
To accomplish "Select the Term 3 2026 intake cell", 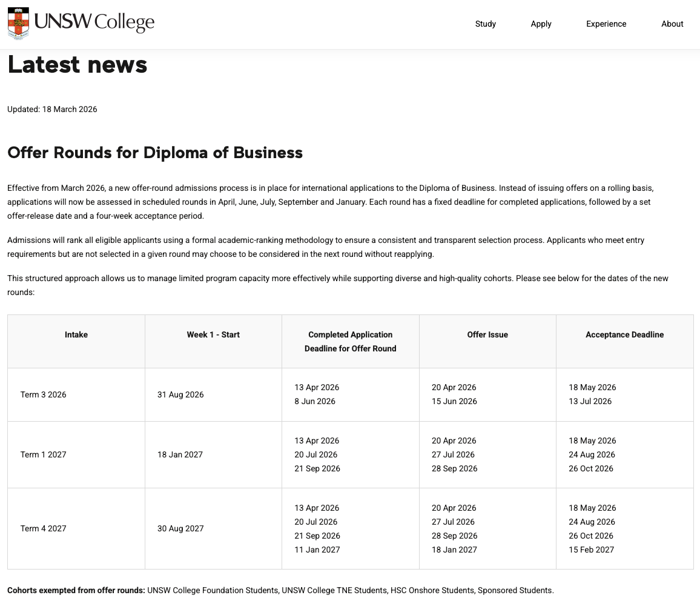I will click(44, 394).
